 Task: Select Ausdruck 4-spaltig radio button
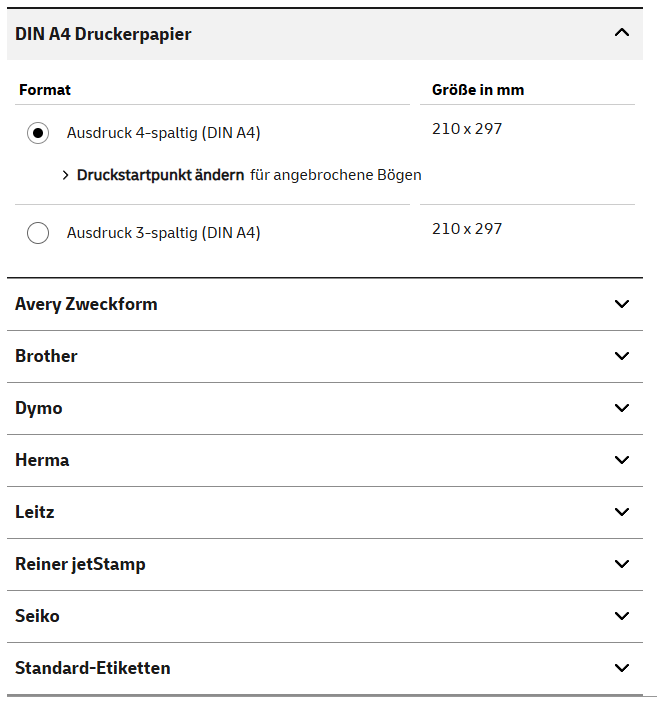coord(38,133)
